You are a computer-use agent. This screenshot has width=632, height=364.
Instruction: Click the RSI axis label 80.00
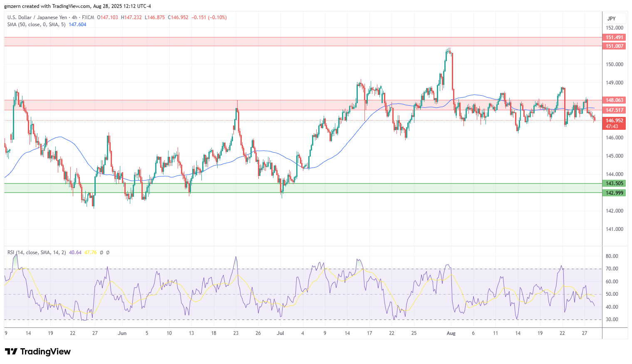[x=612, y=256]
